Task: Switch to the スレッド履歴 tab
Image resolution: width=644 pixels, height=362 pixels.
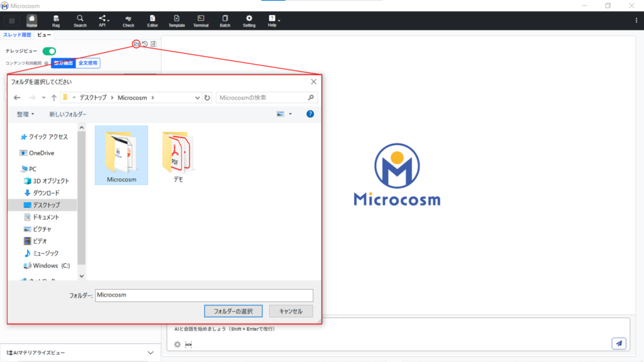Action: pyautogui.click(x=17, y=35)
